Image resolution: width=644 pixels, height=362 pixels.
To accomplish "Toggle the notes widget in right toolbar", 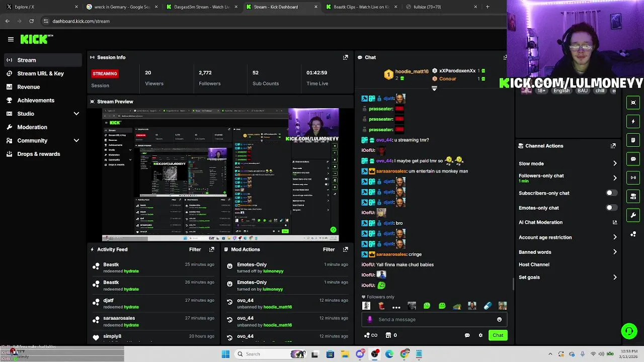I will coord(633,140).
